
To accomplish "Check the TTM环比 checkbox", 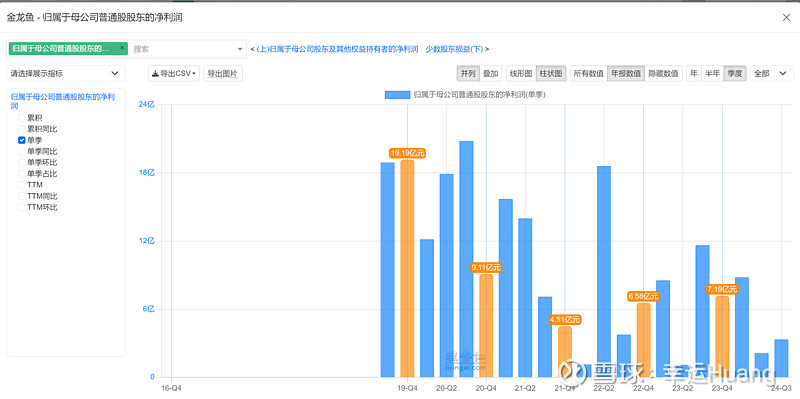I will tap(22, 208).
